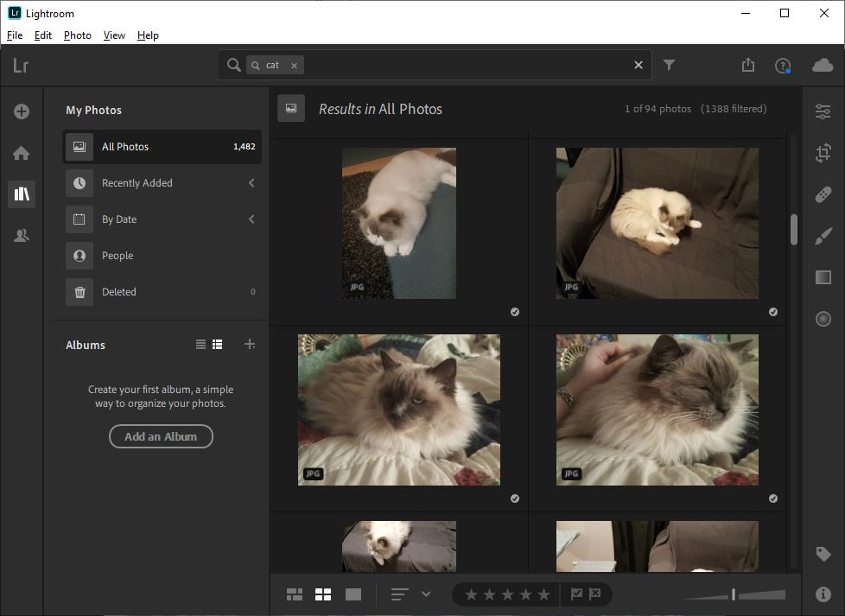
Task: Switch to Photo Grid view
Action: click(295, 594)
